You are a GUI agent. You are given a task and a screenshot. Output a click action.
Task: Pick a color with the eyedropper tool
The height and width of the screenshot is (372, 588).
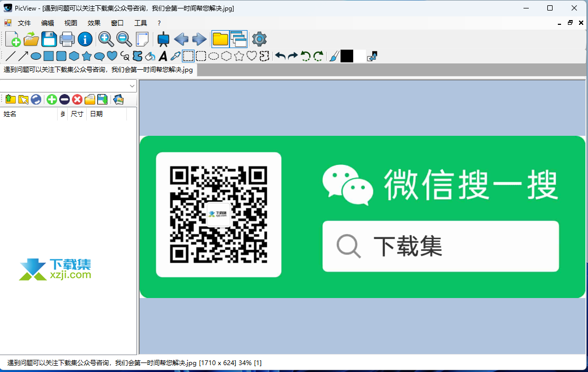[x=176, y=56]
